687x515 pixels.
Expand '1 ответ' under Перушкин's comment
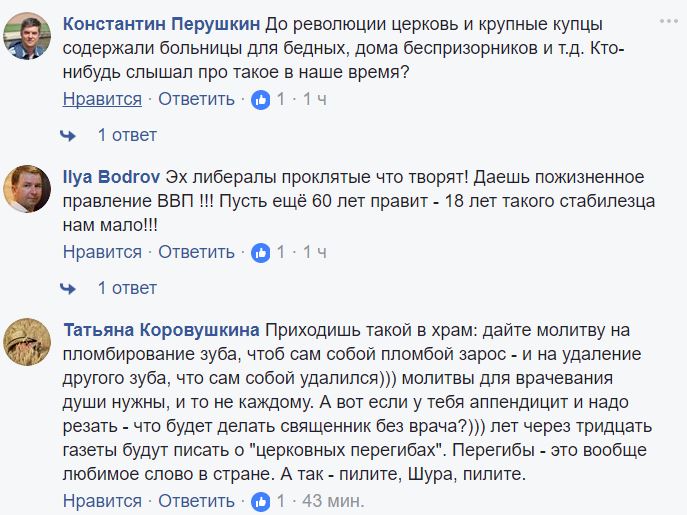point(127,135)
